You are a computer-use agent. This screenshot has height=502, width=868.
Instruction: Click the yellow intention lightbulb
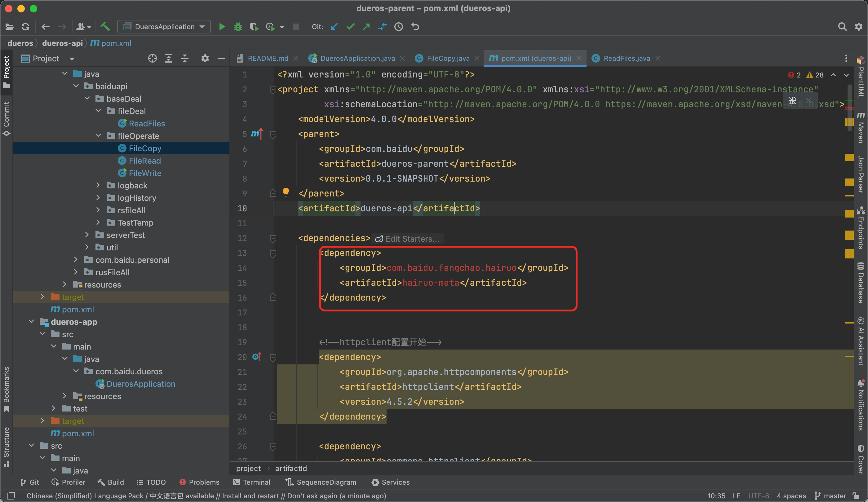(286, 192)
